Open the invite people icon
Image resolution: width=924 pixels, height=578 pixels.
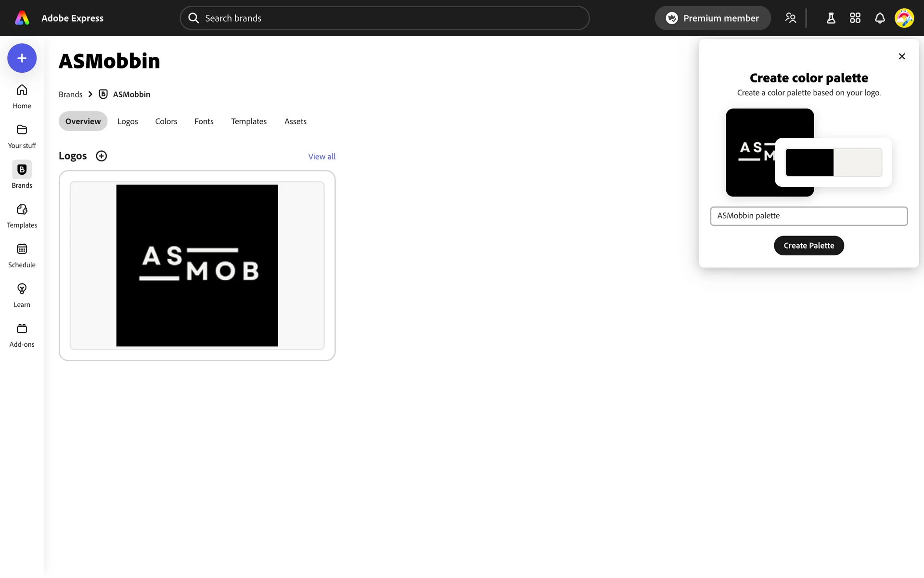click(x=790, y=18)
